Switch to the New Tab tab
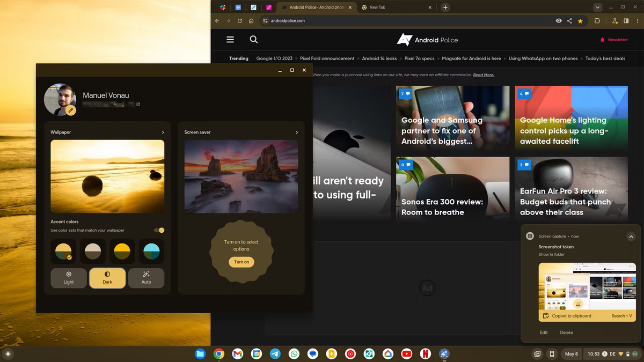The height and width of the screenshot is (362, 644). tap(396, 8)
